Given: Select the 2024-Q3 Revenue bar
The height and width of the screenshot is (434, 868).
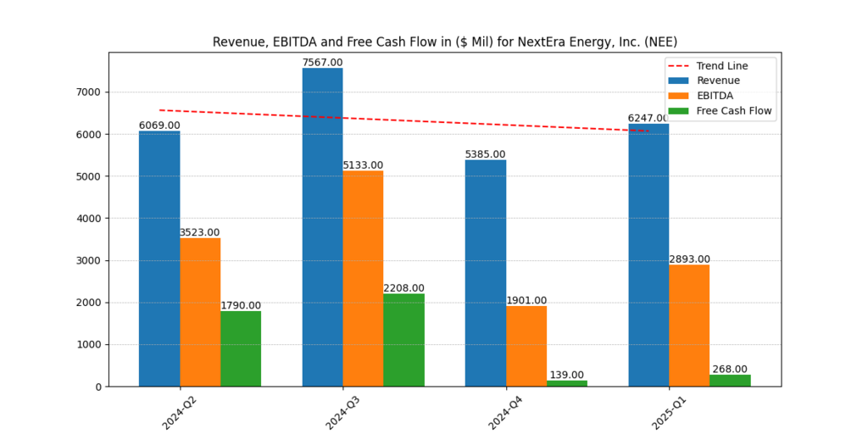Looking at the screenshot, I should tap(322, 227).
